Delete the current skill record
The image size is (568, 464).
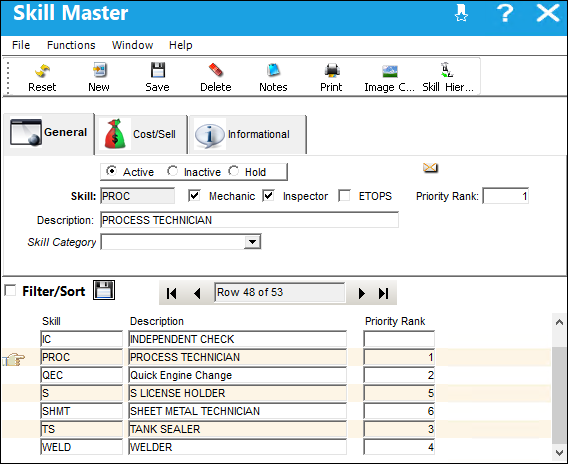(216, 77)
